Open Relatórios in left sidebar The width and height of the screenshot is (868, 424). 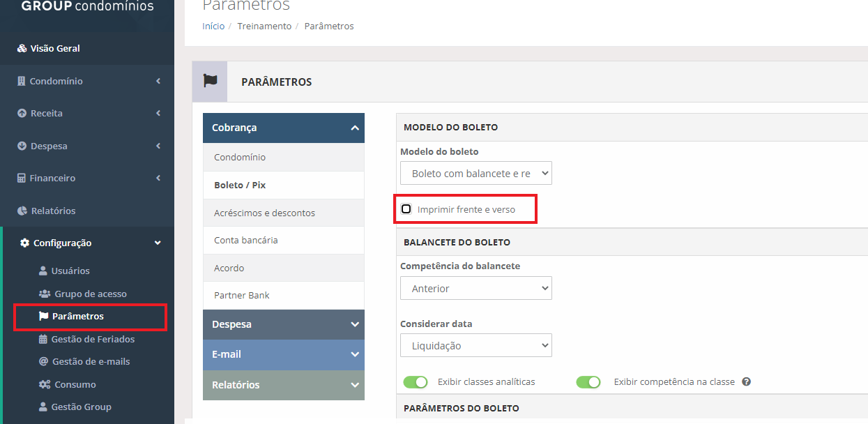click(53, 211)
